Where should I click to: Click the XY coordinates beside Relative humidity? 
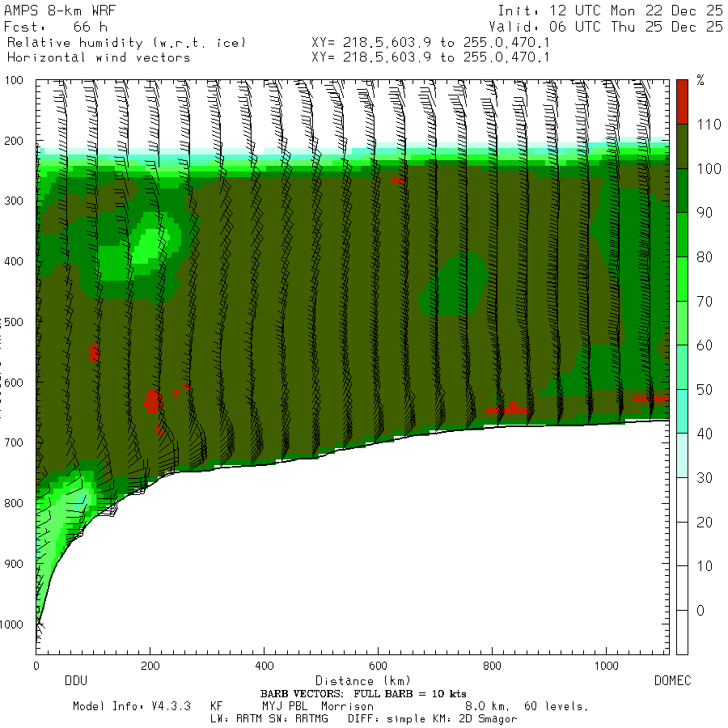[430, 43]
